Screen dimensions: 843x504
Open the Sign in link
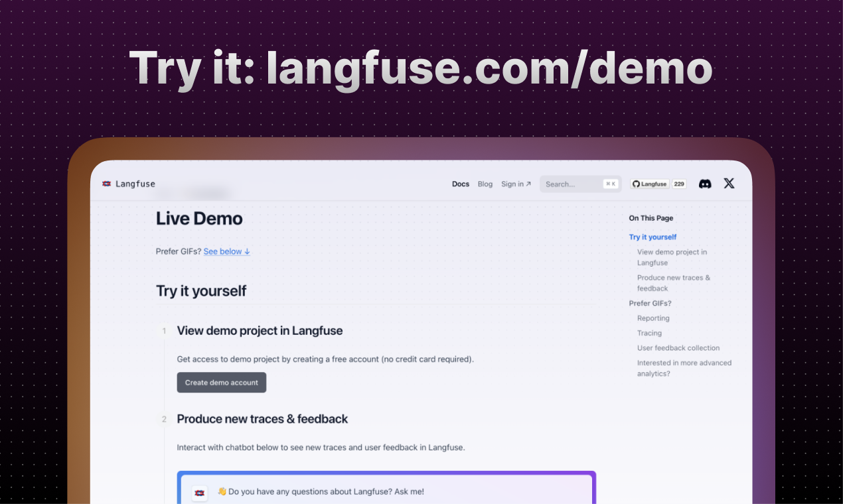coord(516,184)
